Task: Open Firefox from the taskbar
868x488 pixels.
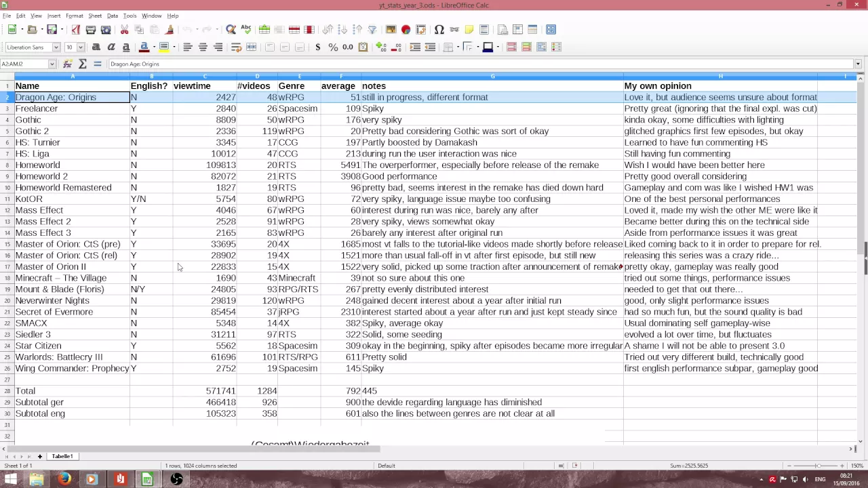Action: (64, 480)
